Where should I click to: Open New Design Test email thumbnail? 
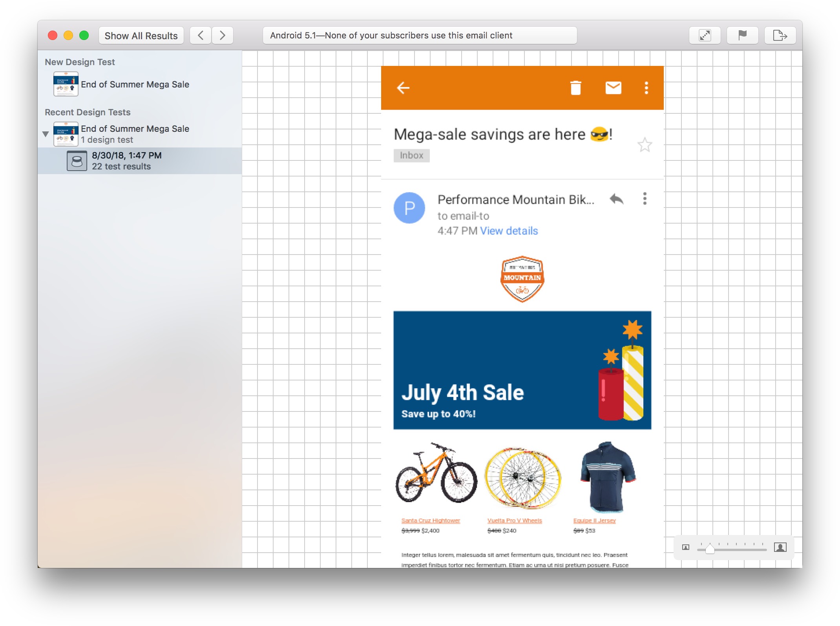(x=66, y=84)
